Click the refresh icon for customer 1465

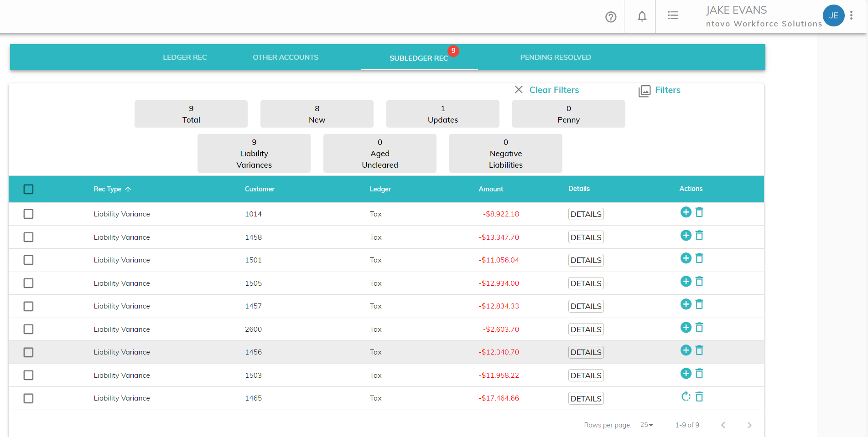coord(686,396)
